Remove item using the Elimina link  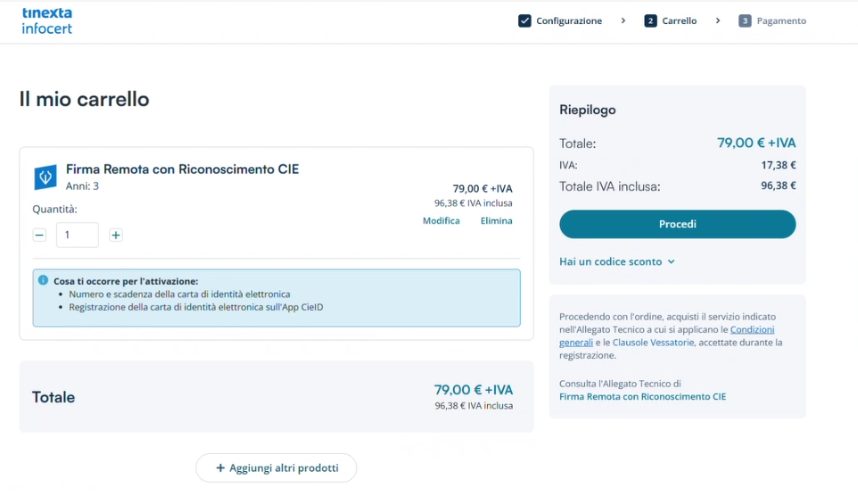[496, 220]
